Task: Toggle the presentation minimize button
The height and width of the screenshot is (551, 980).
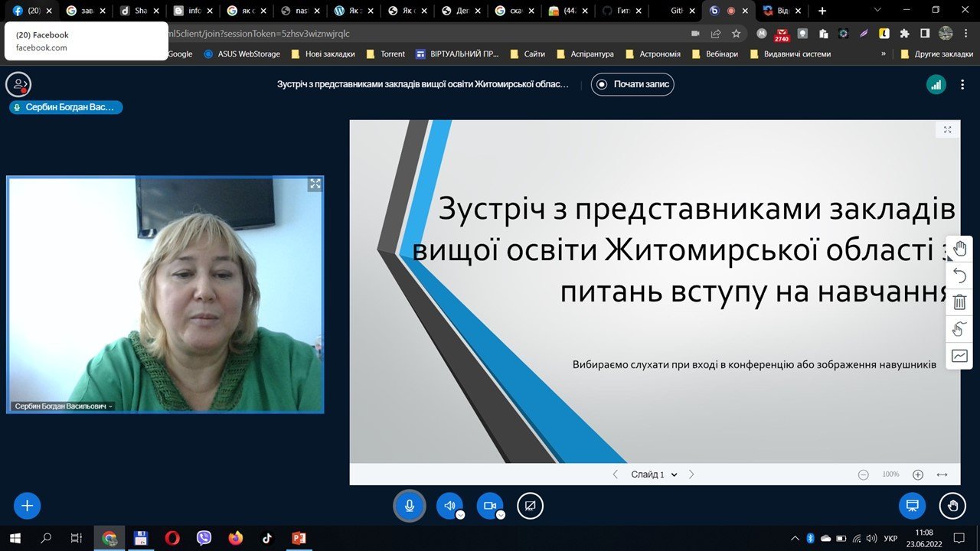Action: coord(912,506)
